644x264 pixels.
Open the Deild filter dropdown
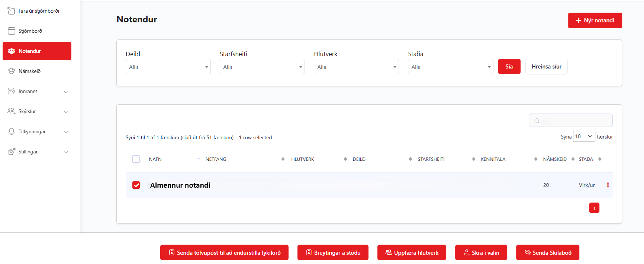pyautogui.click(x=168, y=67)
